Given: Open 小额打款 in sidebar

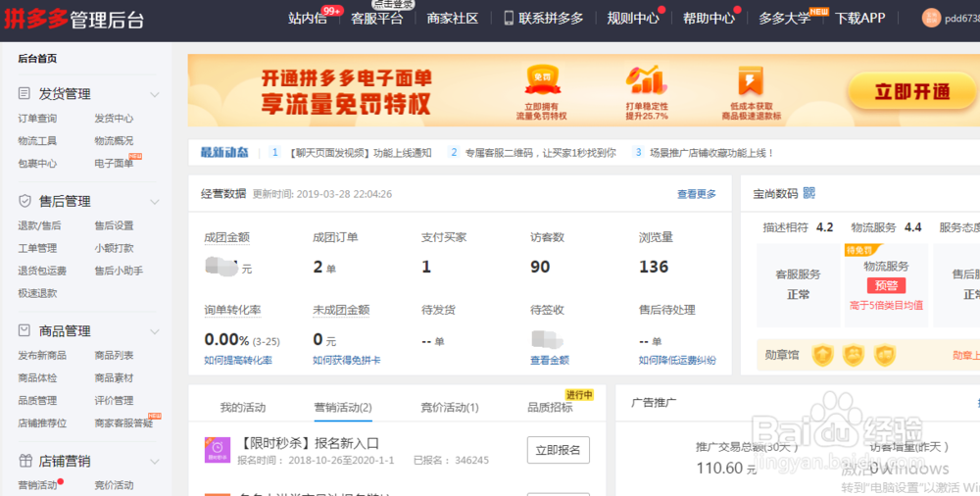Looking at the screenshot, I should click(114, 248).
